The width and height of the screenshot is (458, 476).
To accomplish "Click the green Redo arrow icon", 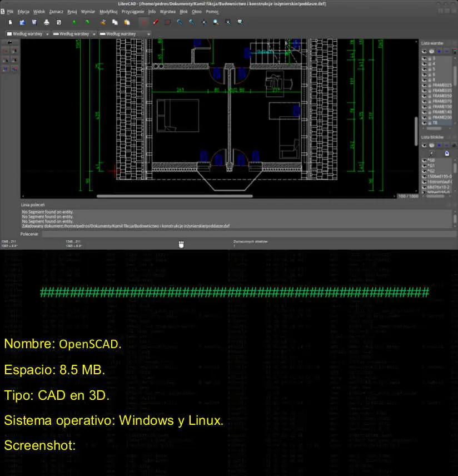I will click(x=87, y=22).
